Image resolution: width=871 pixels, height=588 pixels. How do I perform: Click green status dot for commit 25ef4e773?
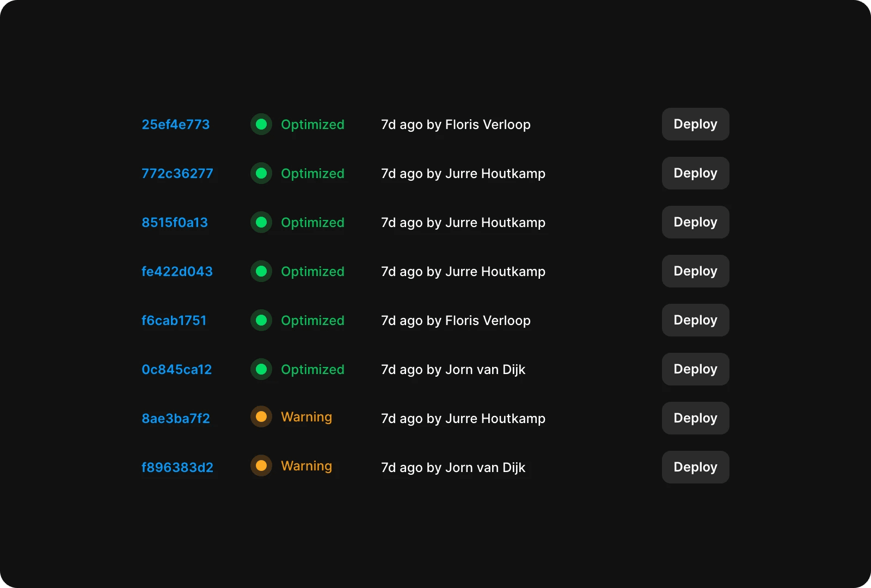(x=261, y=124)
